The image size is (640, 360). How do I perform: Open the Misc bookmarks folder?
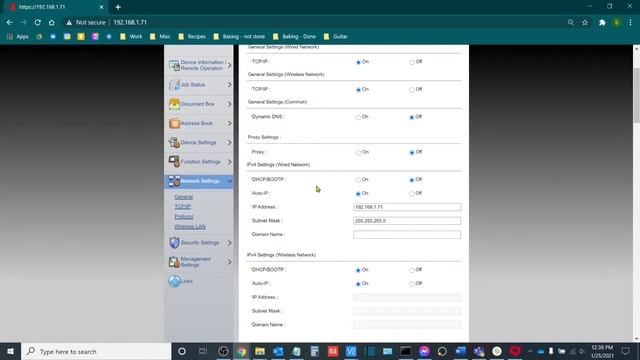(160, 36)
